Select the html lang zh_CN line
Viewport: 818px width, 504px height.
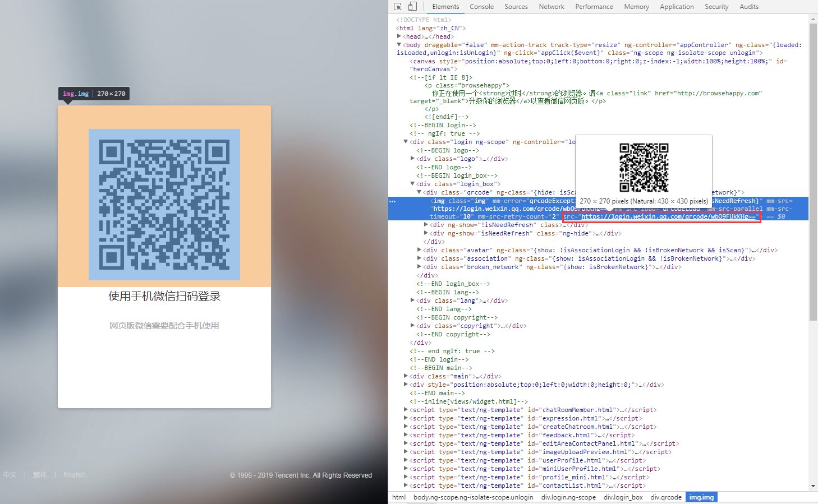click(431, 28)
